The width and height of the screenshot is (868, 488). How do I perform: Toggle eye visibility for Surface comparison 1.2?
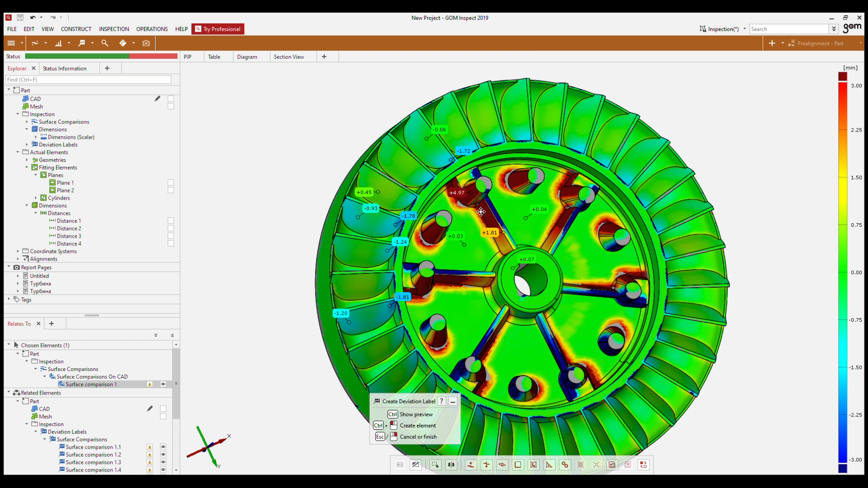163,455
